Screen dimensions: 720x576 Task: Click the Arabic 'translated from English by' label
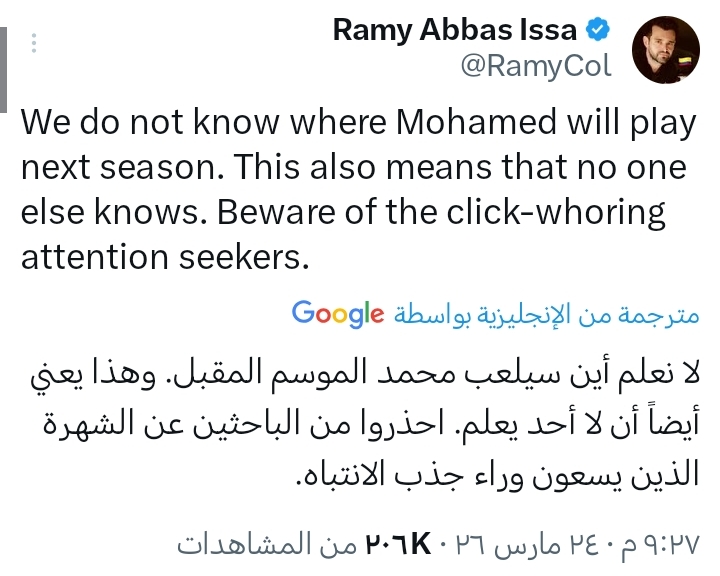click(546, 314)
